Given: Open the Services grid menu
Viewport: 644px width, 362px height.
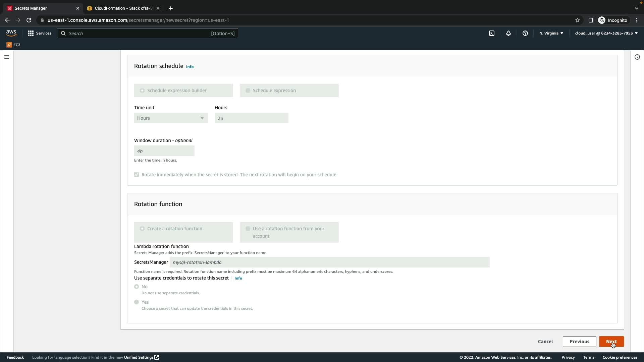Looking at the screenshot, I should tap(40, 33).
